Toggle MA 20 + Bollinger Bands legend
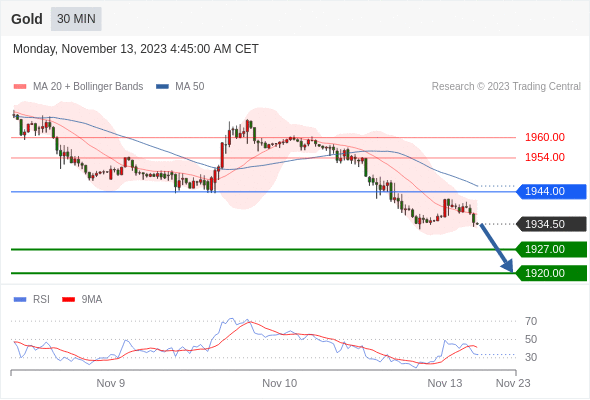The height and width of the screenshot is (400, 590). tap(78, 87)
